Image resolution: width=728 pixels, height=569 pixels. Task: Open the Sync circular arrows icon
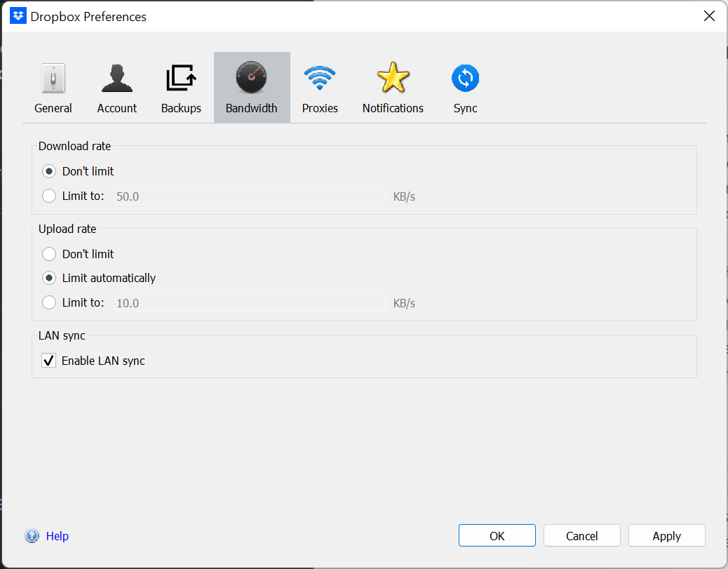[x=465, y=78]
